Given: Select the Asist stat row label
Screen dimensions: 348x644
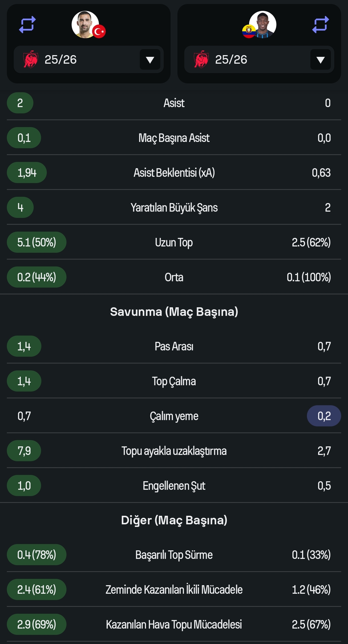Looking at the screenshot, I should coord(174,103).
